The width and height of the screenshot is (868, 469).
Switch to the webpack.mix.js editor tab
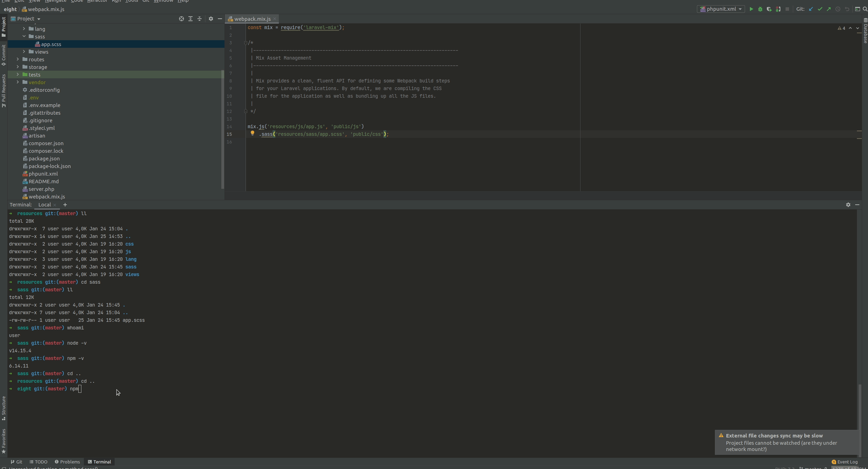click(x=252, y=19)
